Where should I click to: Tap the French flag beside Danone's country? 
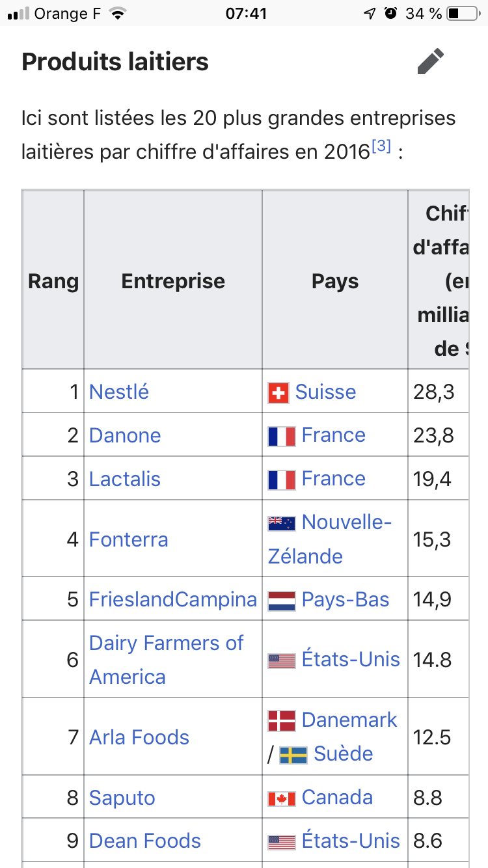[x=282, y=436]
